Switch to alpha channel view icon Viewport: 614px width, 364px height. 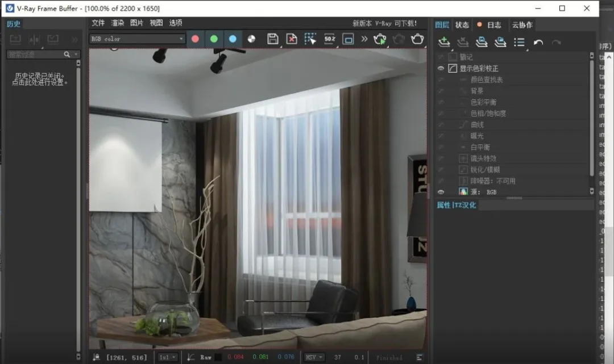[251, 39]
